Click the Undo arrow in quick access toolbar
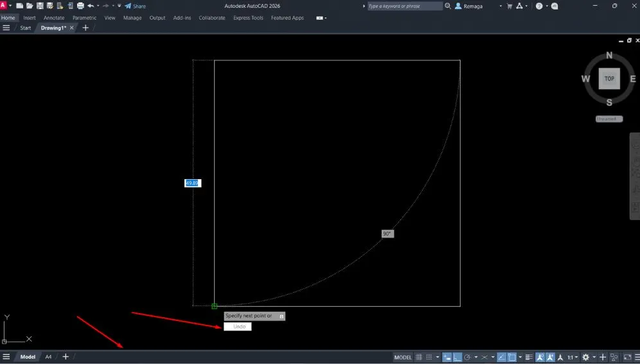Image resolution: width=640 pixels, height=364 pixels. [91, 6]
